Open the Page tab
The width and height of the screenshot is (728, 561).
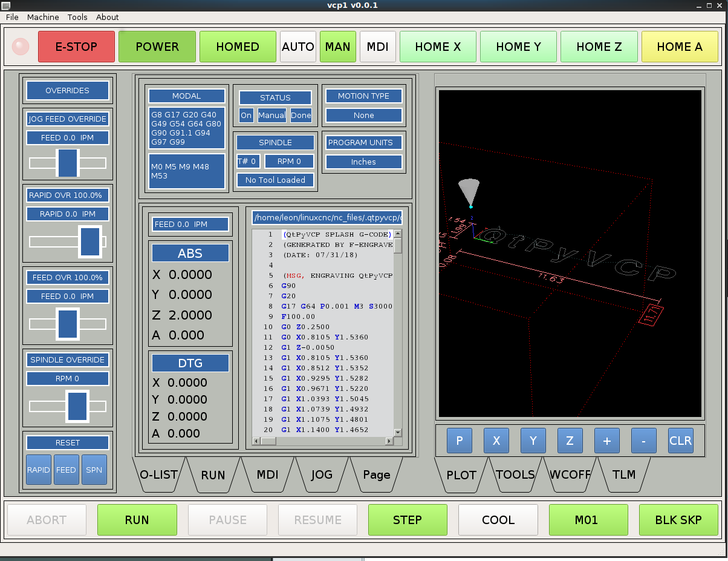coord(376,474)
